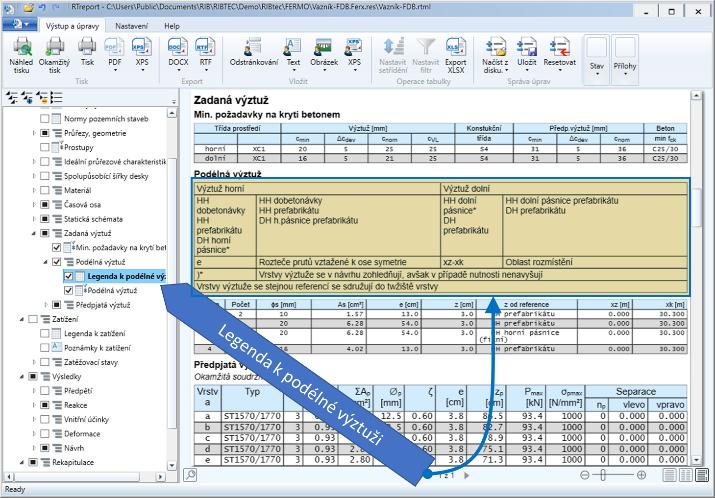The height and width of the screenshot is (498, 715).
Task: Switch to Nastavení ribbon tab
Action: tap(131, 26)
